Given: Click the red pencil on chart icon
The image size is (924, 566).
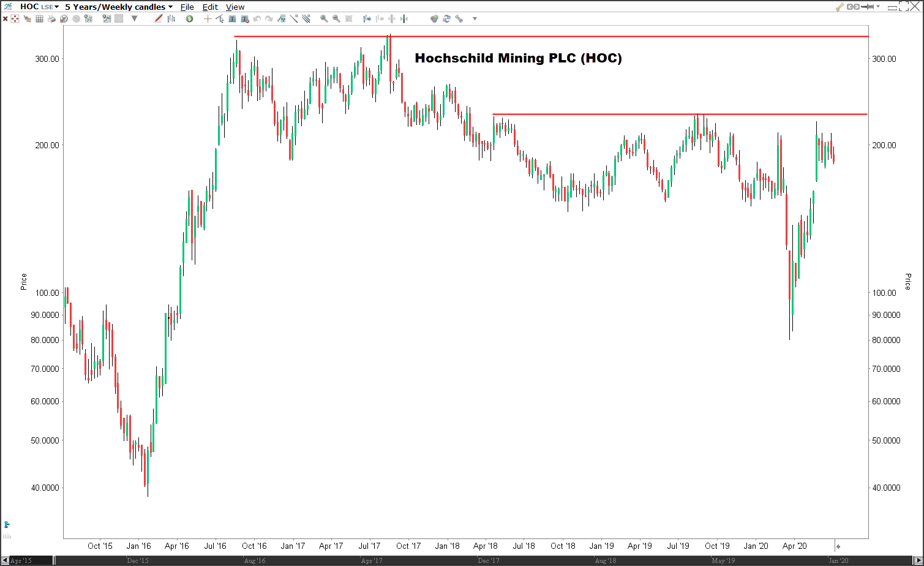Looking at the screenshot, I should (159, 19).
